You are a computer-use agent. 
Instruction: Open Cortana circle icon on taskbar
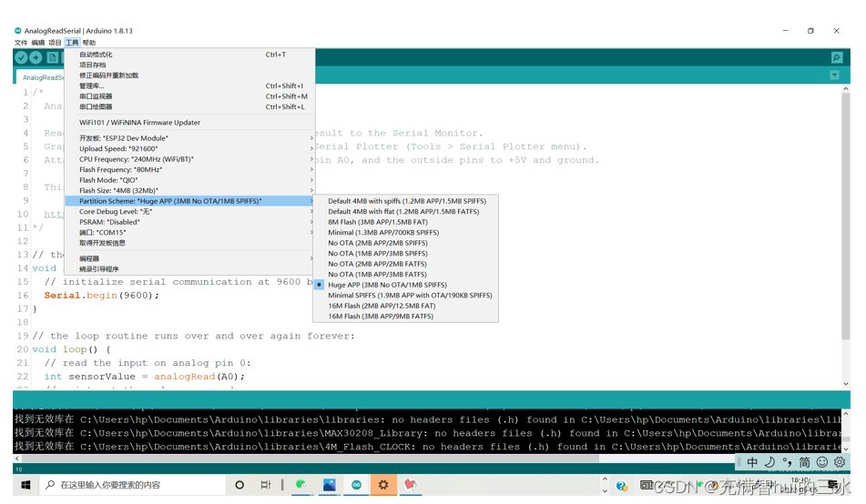tap(239, 485)
